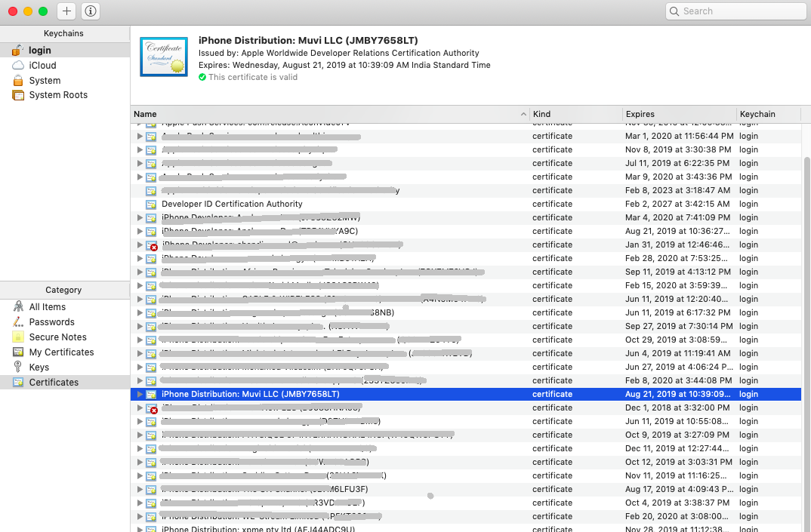Click the yellow minimize window button
Image resolution: width=811 pixels, height=532 pixels.
(x=28, y=11)
